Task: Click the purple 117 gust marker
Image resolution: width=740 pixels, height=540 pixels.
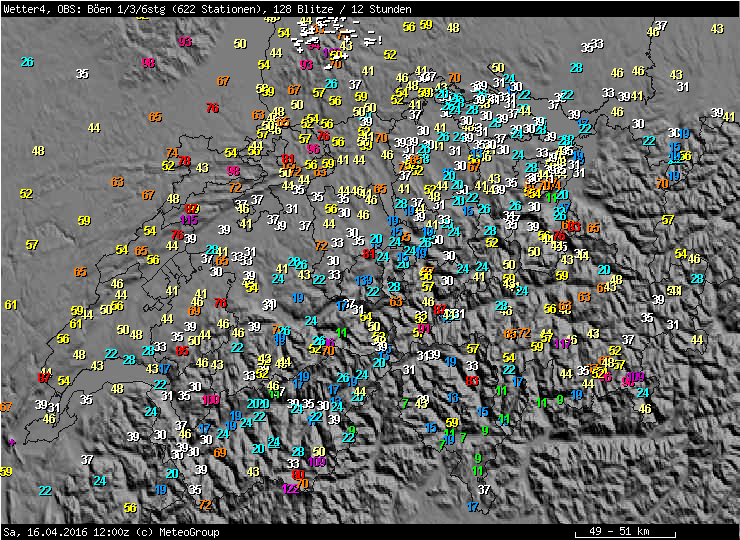Action: (x=562, y=344)
